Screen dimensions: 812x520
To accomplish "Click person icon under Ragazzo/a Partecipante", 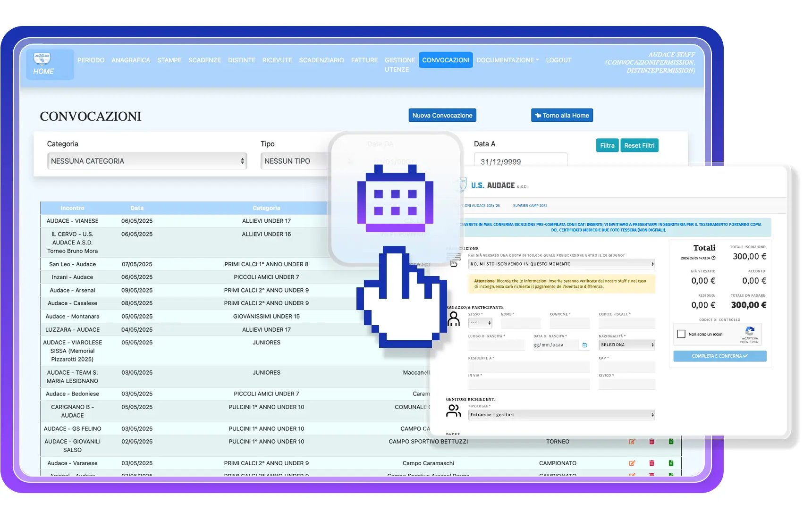I will click(454, 319).
